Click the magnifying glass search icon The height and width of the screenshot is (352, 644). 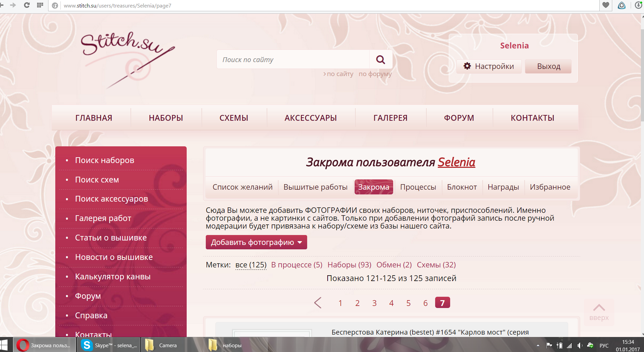pyautogui.click(x=381, y=60)
